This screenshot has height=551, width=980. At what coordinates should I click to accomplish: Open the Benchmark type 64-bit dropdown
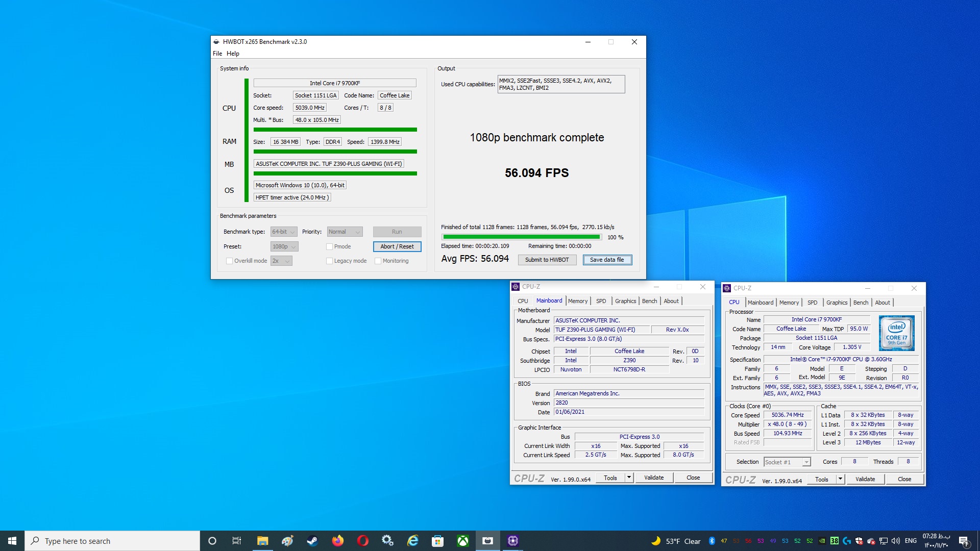point(284,232)
